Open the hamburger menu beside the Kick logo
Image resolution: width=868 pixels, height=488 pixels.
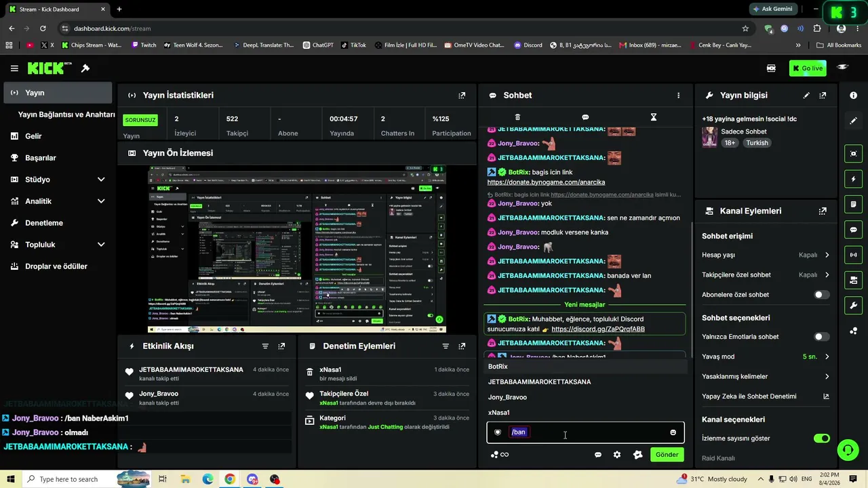(14, 68)
